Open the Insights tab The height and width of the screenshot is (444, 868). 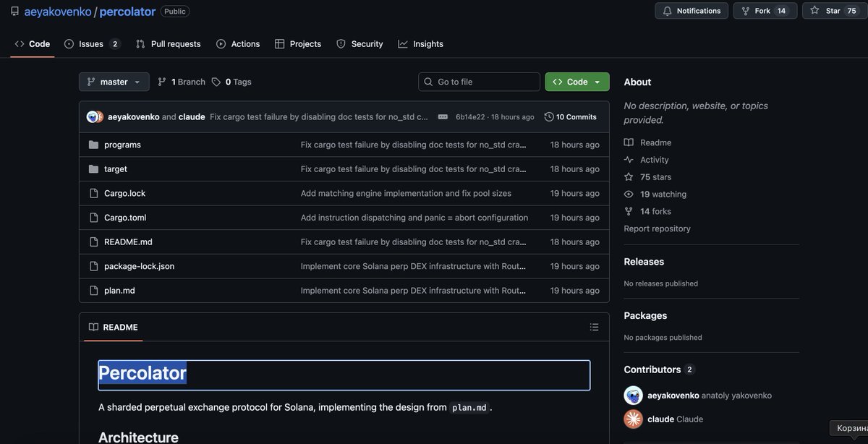[x=420, y=44]
